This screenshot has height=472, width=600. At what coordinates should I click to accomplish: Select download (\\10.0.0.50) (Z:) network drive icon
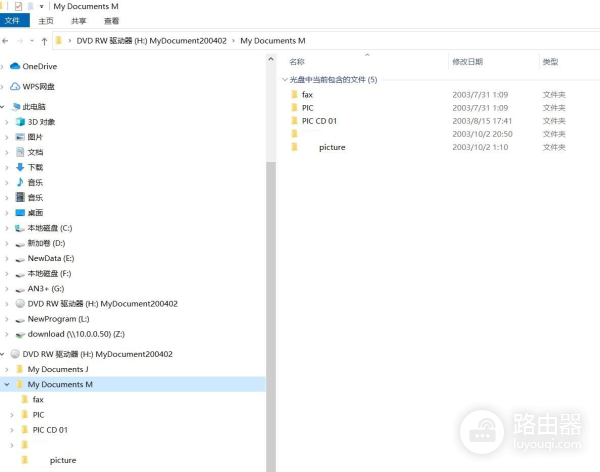coord(20,335)
